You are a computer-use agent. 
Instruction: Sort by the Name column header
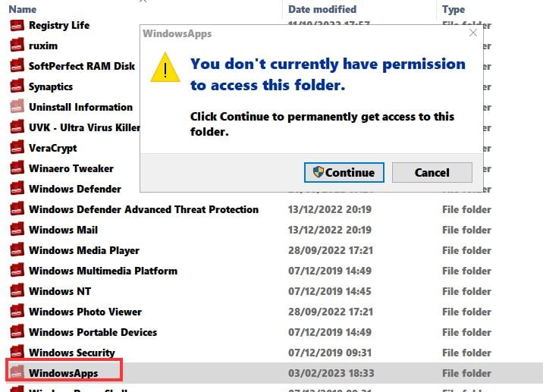coord(23,9)
